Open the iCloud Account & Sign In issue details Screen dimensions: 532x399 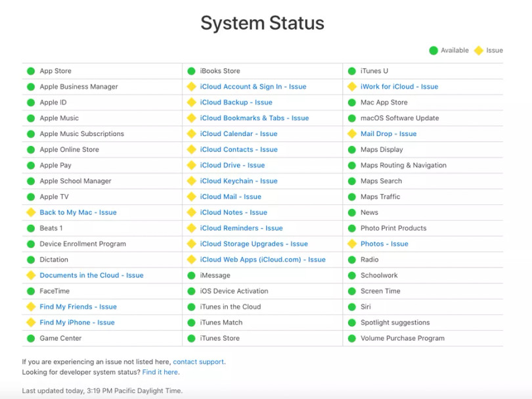[x=253, y=86]
